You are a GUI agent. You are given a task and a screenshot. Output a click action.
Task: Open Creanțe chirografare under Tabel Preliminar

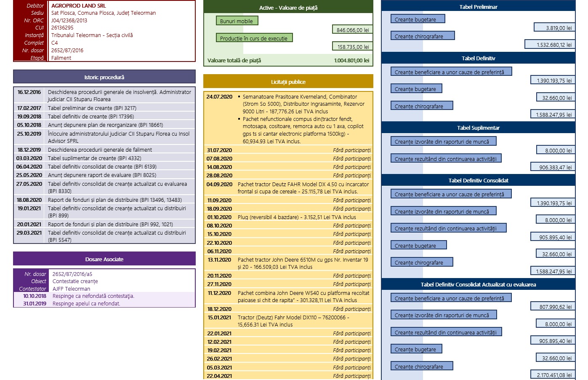(422, 36)
